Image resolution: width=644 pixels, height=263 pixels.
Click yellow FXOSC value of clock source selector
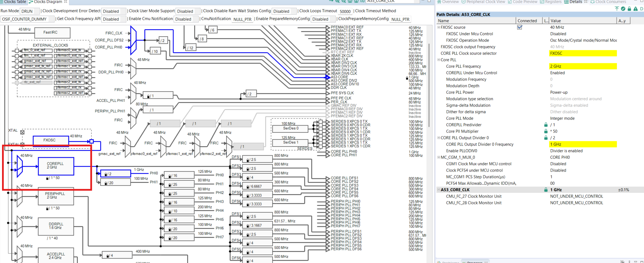point(583,53)
